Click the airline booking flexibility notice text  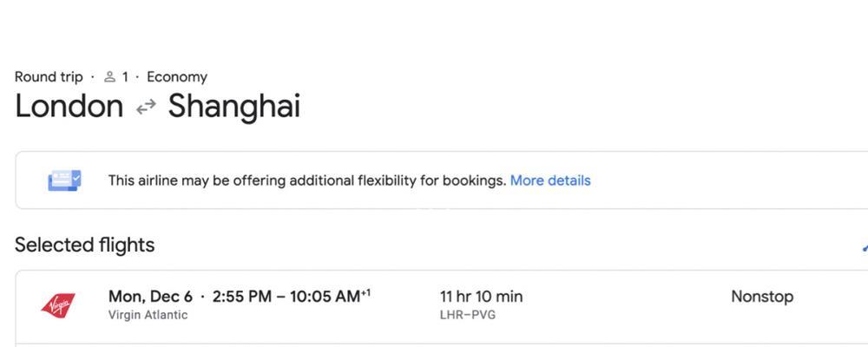point(306,180)
